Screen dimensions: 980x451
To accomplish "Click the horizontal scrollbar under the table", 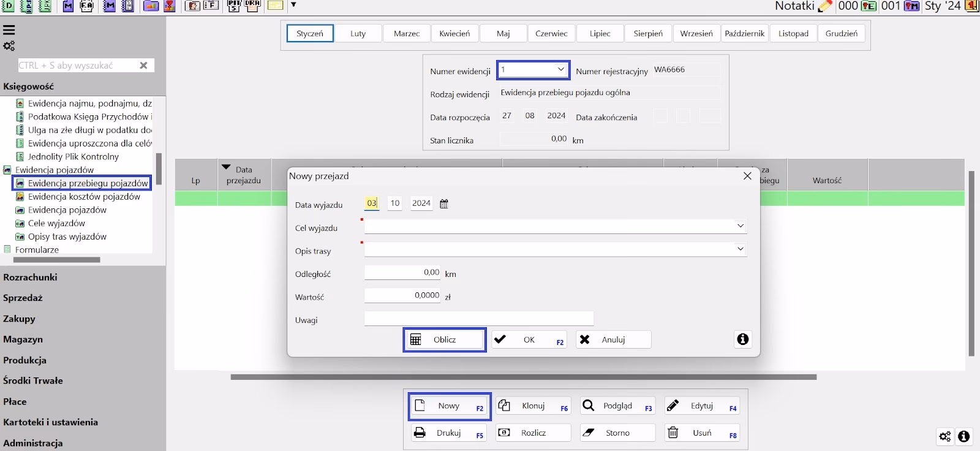I will coord(523,377).
